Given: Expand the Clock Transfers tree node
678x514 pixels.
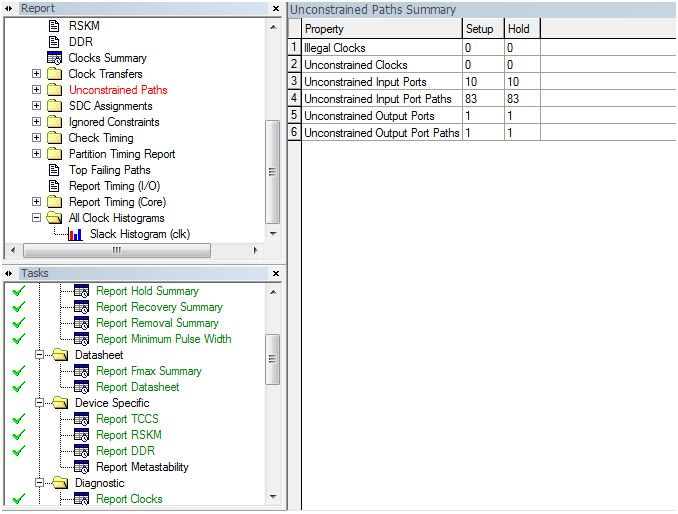Looking at the screenshot, I should pyautogui.click(x=36, y=74).
